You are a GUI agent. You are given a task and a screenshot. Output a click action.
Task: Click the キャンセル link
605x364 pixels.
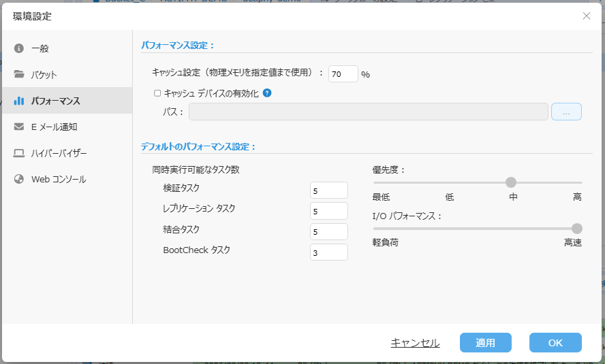click(x=415, y=343)
